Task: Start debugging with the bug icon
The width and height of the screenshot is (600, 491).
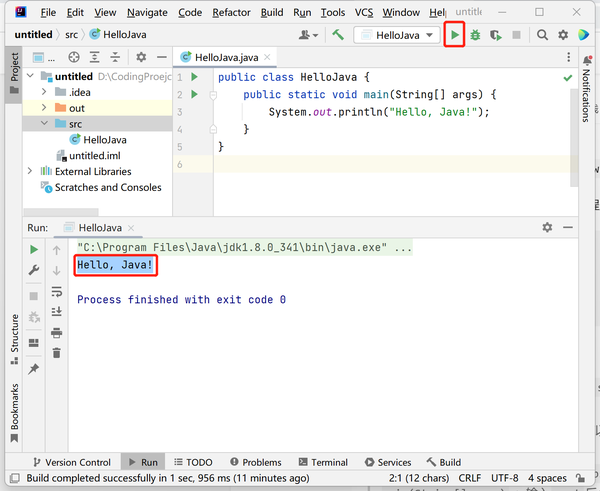Action: [x=475, y=35]
